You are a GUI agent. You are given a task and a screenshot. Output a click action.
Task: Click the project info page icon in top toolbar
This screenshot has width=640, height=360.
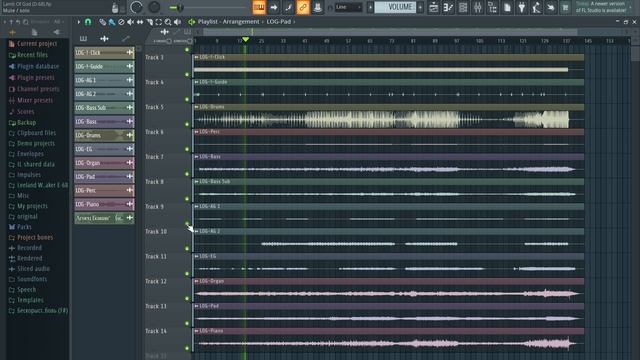point(507,7)
